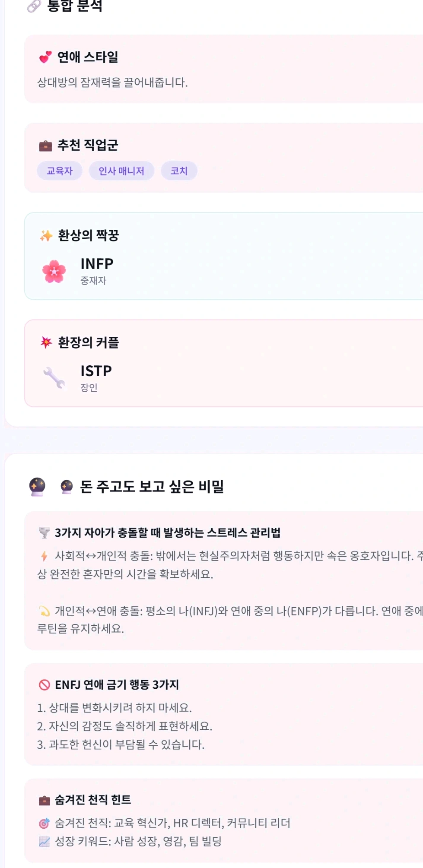Click the target icon beside 숨겨진 천직

coord(44,824)
